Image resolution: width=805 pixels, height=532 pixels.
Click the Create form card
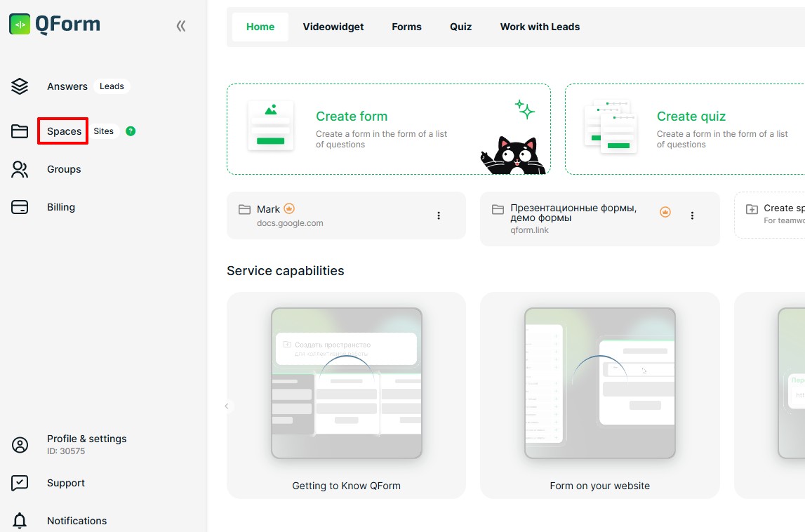388,129
